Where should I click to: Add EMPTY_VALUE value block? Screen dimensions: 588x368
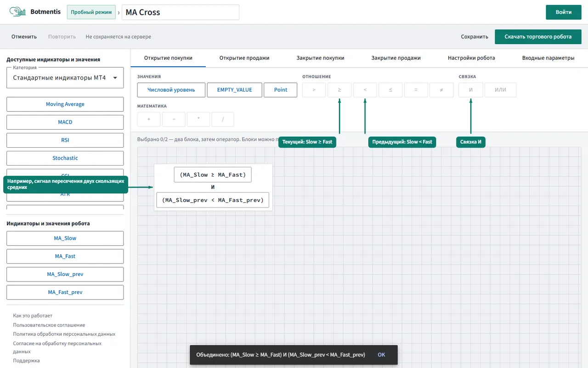point(235,90)
